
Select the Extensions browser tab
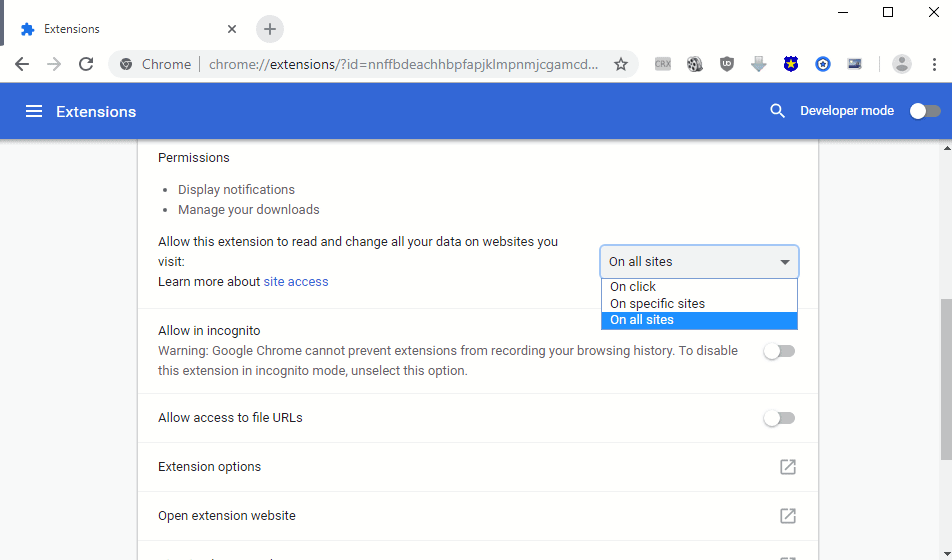click(128, 29)
